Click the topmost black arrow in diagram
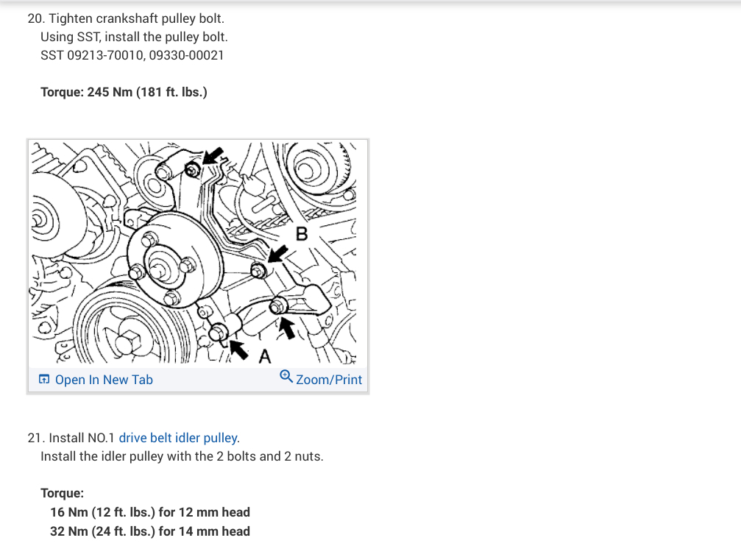The width and height of the screenshot is (741, 560). click(213, 155)
